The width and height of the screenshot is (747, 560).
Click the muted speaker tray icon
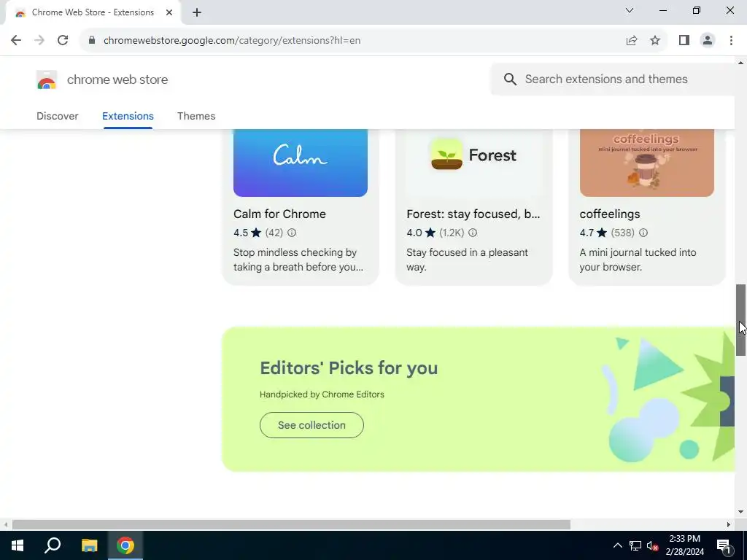tap(652, 545)
